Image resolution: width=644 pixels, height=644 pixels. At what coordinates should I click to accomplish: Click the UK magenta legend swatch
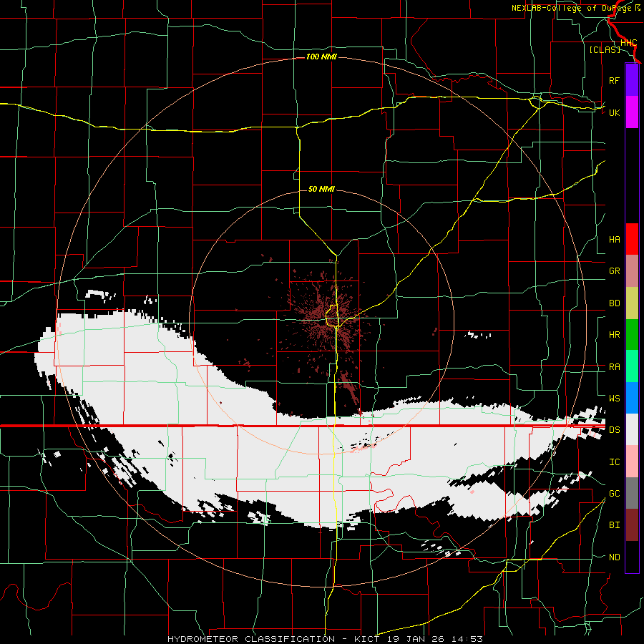[x=632, y=112]
